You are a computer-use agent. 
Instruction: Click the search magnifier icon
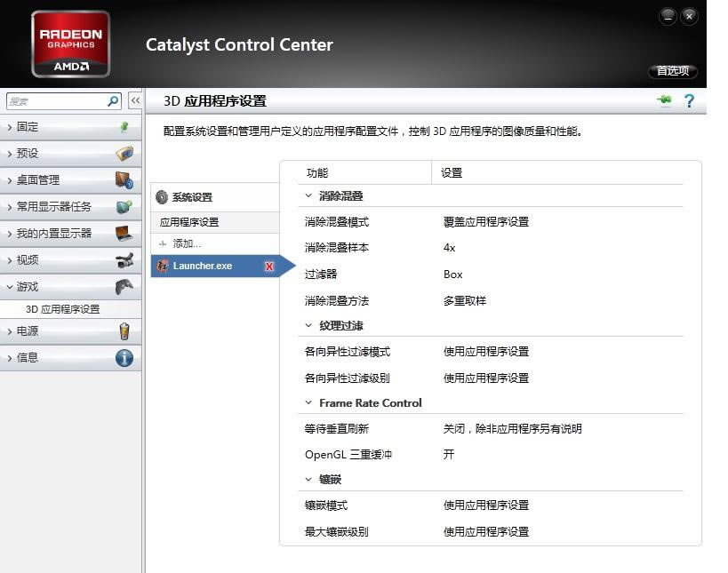(x=113, y=101)
